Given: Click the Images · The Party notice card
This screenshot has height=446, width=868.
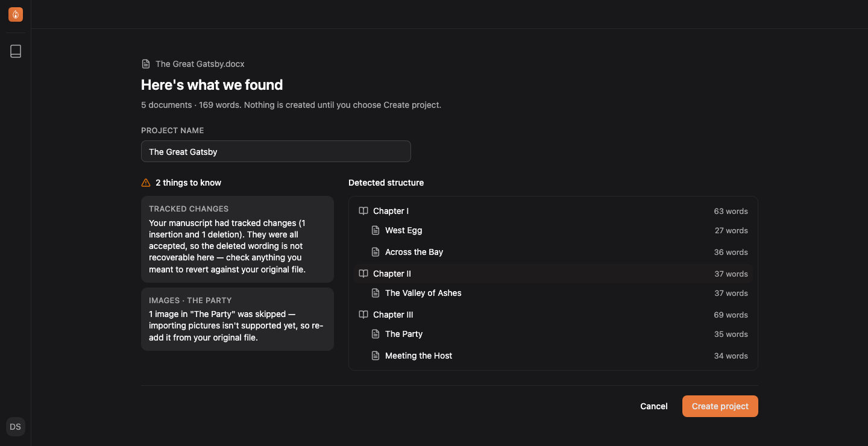Looking at the screenshot, I should point(237,319).
